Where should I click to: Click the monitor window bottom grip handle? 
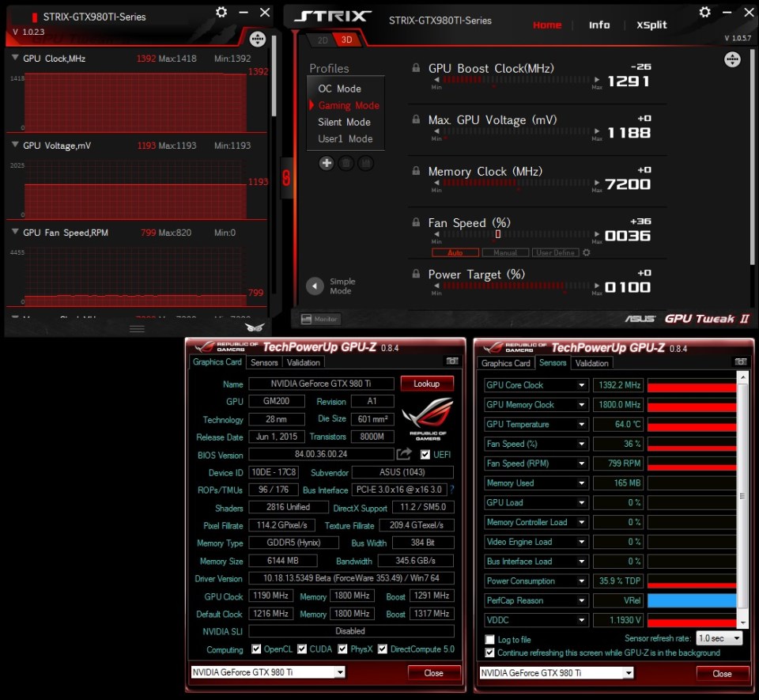coord(137,329)
